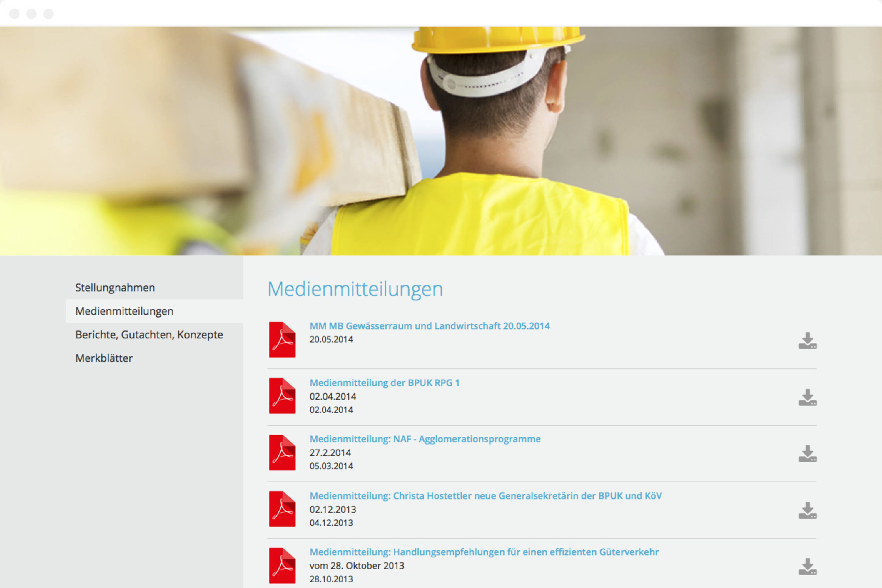882x588 pixels.
Task: Open the Merkblätter section
Action: [104, 358]
